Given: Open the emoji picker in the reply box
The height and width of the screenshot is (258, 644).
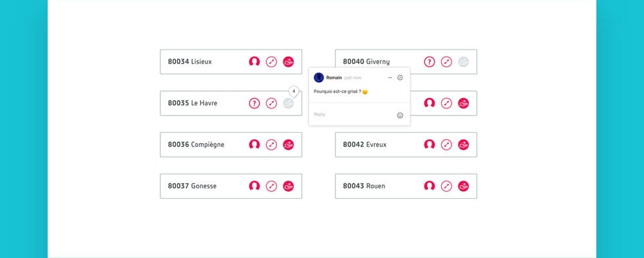Looking at the screenshot, I should pyautogui.click(x=400, y=115).
